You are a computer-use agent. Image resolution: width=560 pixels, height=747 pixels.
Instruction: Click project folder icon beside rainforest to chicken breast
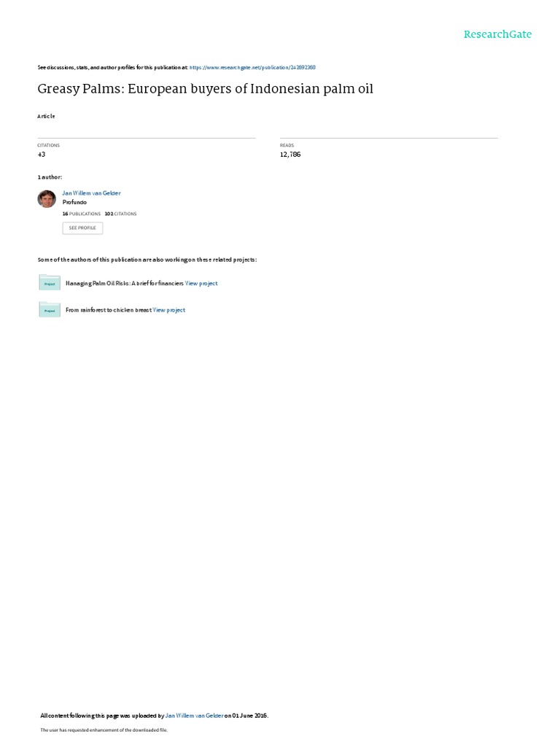point(50,309)
